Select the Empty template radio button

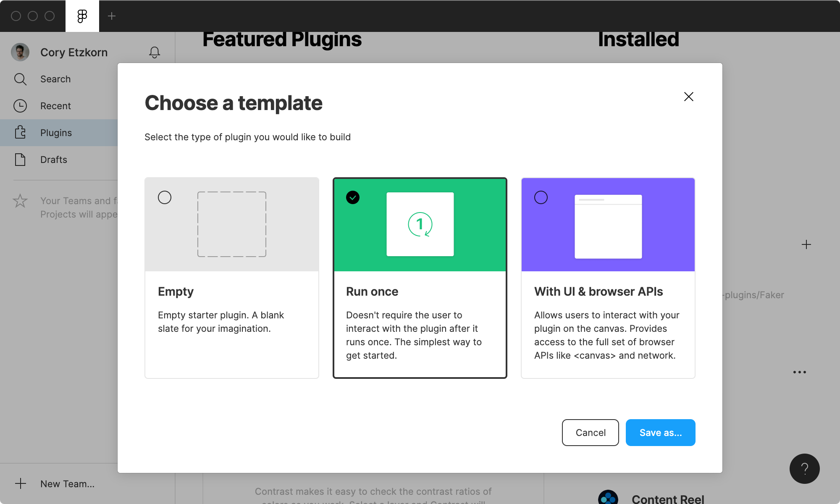[165, 197]
